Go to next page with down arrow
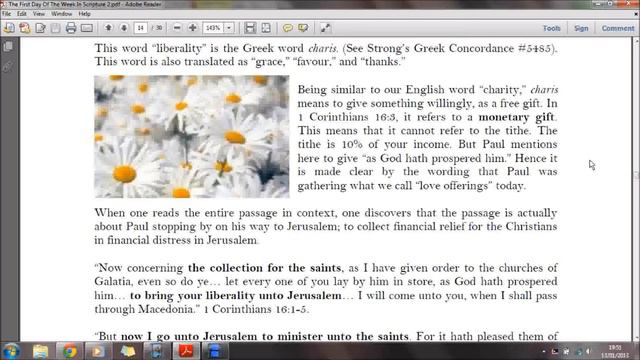Image resolution: width=640 pixels, height=360 pixels. (x=124, y=28)
